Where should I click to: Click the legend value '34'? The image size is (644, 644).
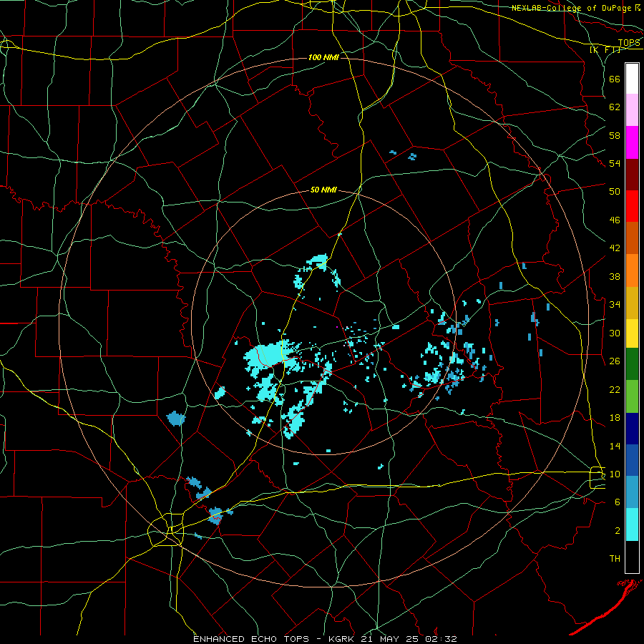(x=615, y=305)
